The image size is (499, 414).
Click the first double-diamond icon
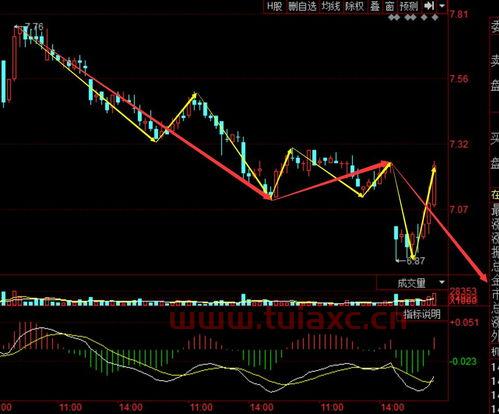[394, 17]
